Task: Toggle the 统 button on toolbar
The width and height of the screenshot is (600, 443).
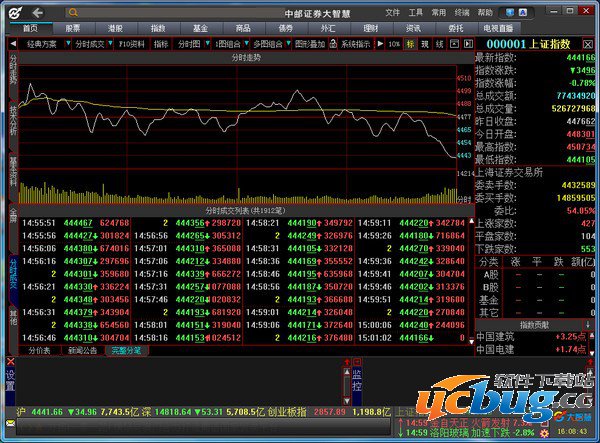Action: tap(439, 44)
